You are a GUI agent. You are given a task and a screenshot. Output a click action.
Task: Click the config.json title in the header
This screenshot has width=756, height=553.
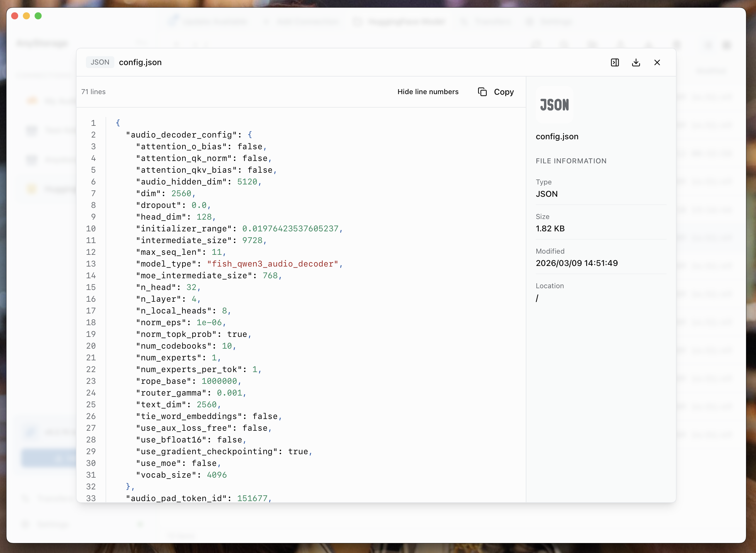click(x=140, y=62)
